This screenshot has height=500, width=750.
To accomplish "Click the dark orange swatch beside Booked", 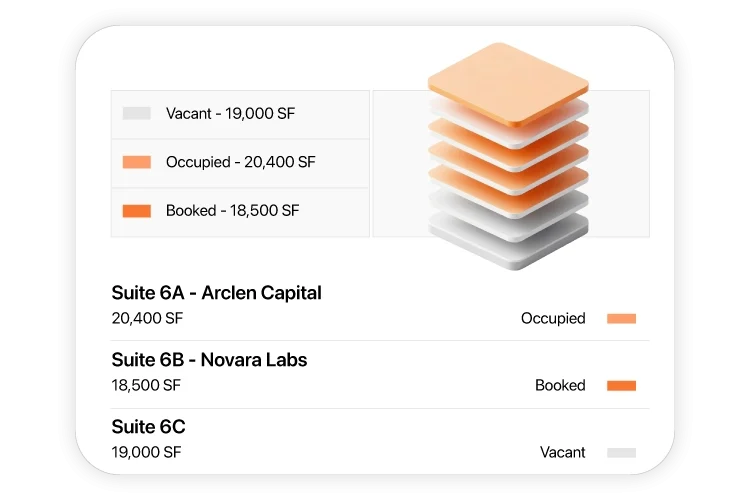I will point(621,385).
